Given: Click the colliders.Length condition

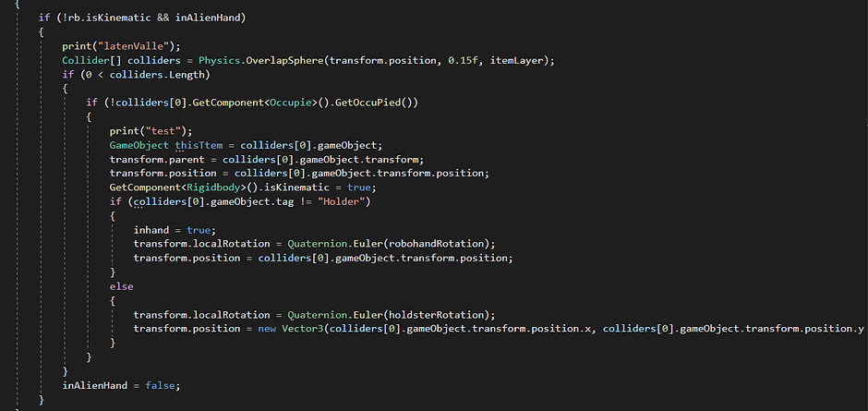Looking at the screenshot, I should click(158, 74).
